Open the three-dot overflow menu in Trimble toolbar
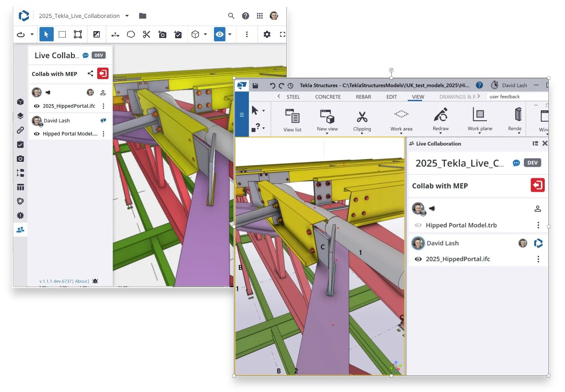565x392 pixels. 247,35
